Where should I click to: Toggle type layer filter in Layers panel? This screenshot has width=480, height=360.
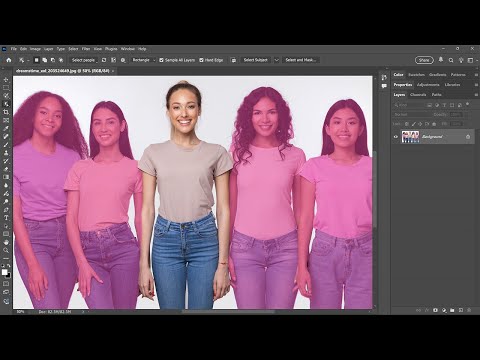click(444, 105)
